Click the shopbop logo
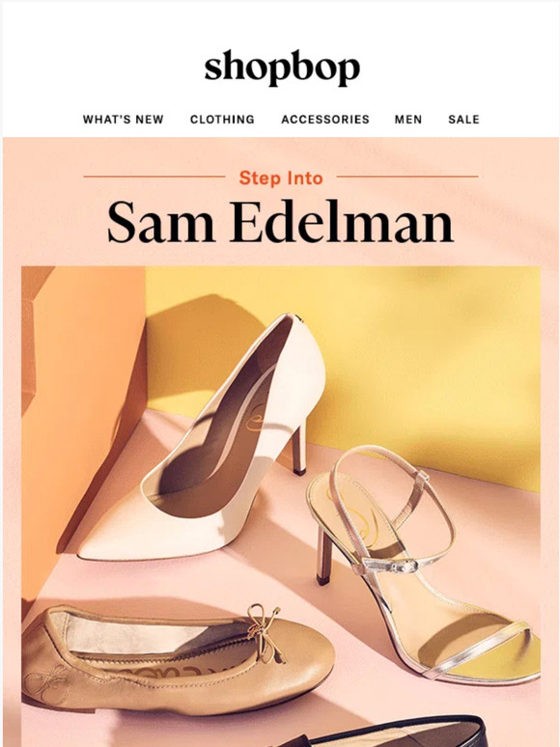Screen dimensions: 560x747 (282, 68)
